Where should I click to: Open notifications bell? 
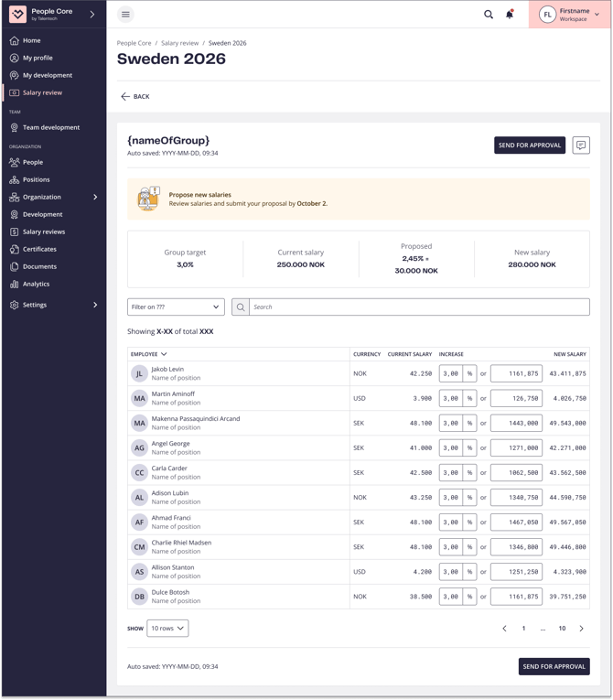tap(510, 15)
